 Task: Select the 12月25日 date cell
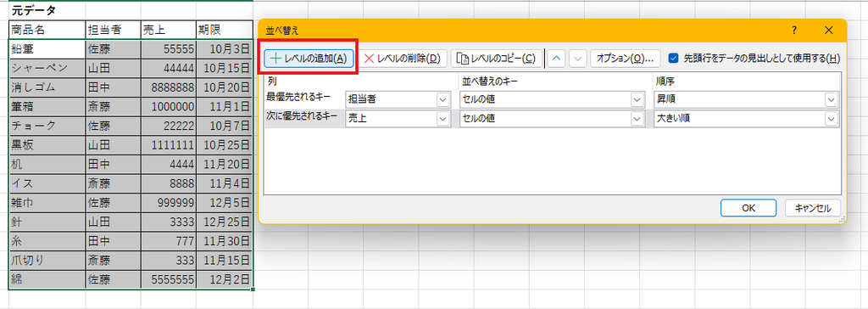click(225, 222)
